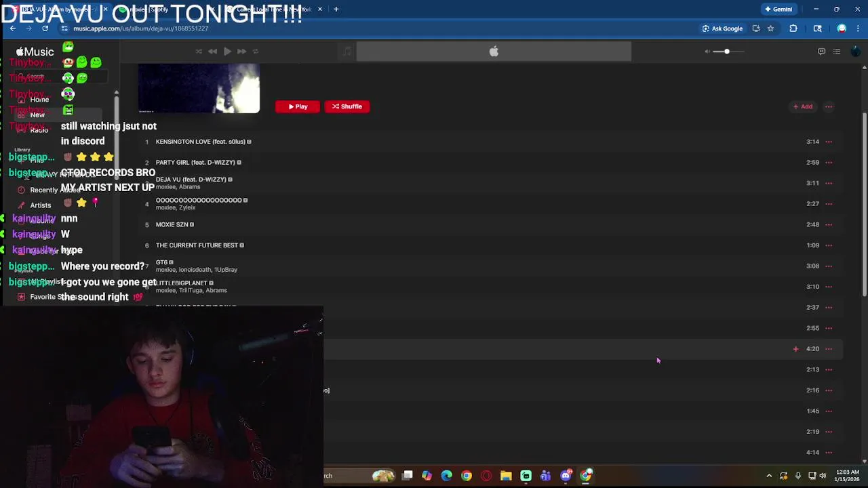Toggle repeat mode in player bar
Viewport: 868px width, 488px height.
256,52
